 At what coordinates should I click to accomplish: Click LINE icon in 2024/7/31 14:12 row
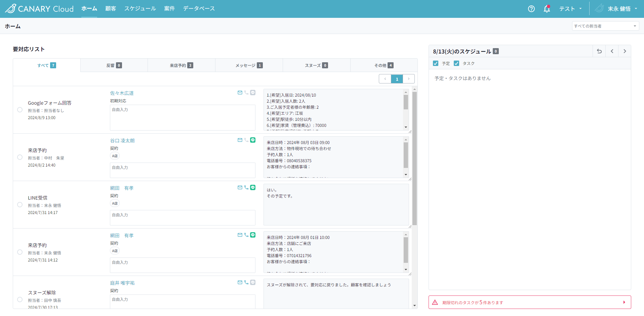(x=253, y=235)
